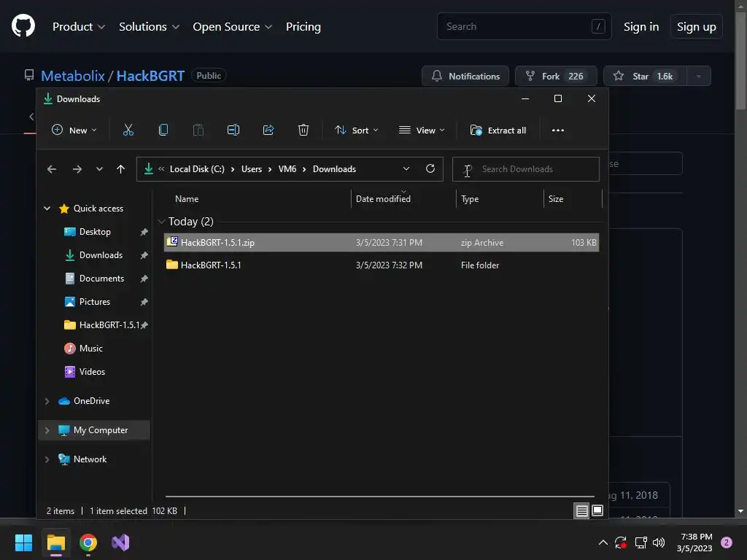Open GitHub home via Octocat logo
747x560 pixels.
(23, 26)
